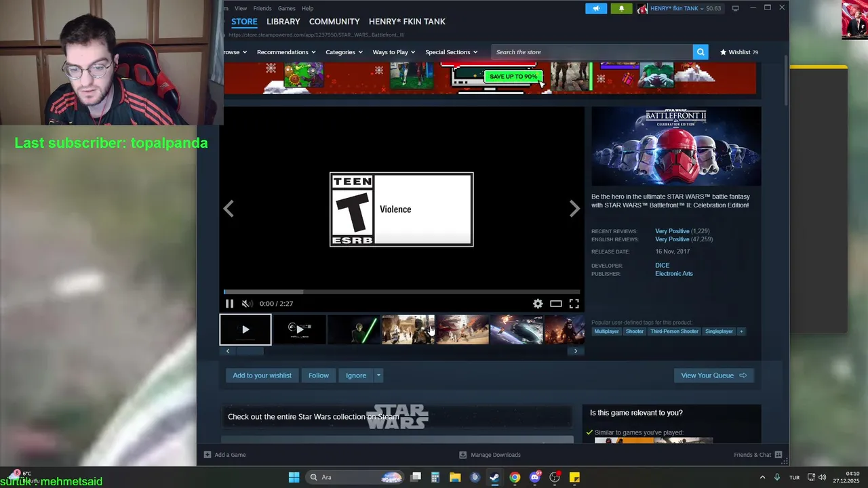Expand the Recommendations dropdown
The image size is (868, 488).
(286, 52)
